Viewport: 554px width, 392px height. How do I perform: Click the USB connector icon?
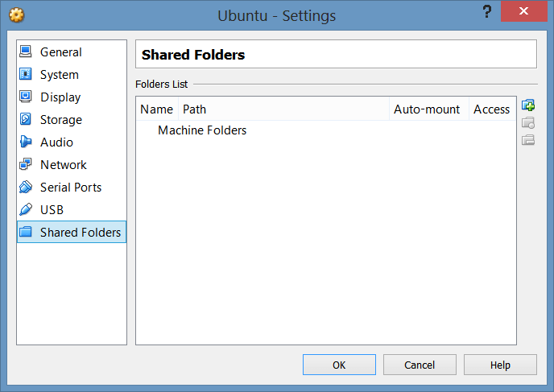pos(26,209)
